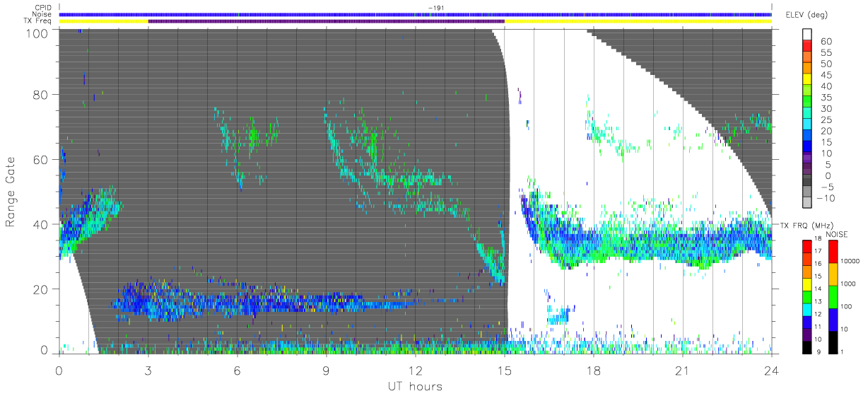The height and width of the screenshot is (401, 868).
Task: Pick the red segment of TX FRQ bar
Action: pos(807,246)
